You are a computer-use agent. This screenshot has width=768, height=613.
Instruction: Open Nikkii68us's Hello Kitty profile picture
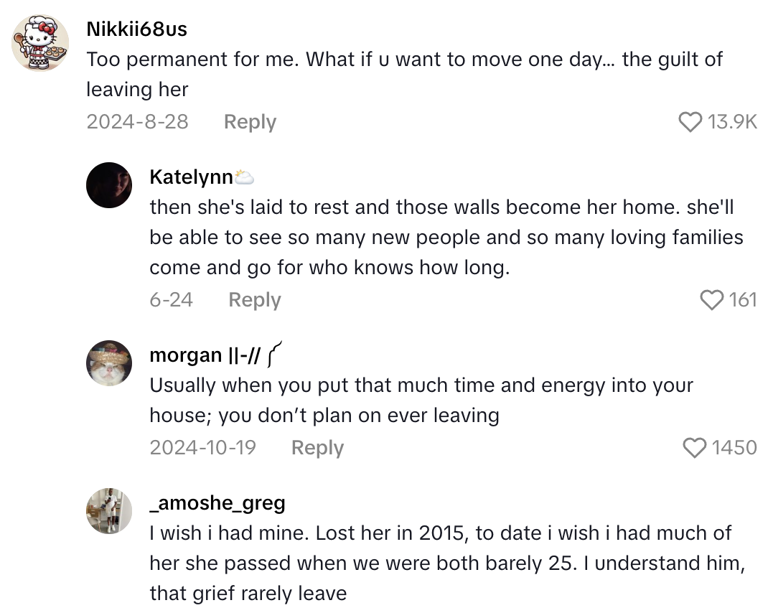[x=40, y=44]
